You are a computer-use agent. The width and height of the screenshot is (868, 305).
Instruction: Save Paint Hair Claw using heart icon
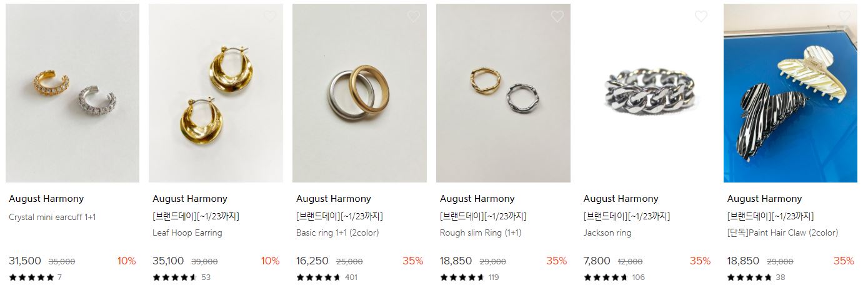coord(845,16)
